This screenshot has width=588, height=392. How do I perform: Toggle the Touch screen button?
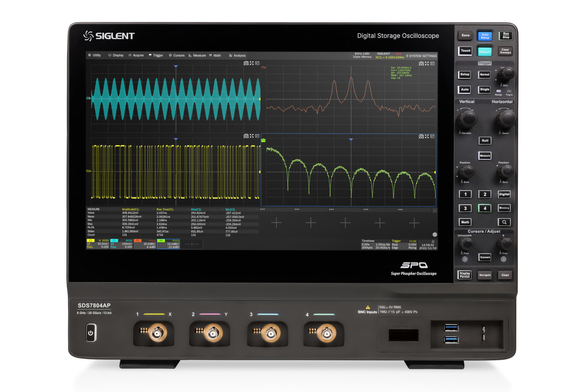(465, 51)
